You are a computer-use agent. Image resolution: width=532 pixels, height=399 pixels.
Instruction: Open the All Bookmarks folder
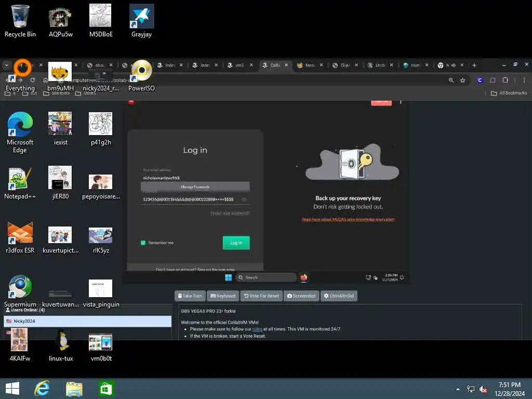509,93
